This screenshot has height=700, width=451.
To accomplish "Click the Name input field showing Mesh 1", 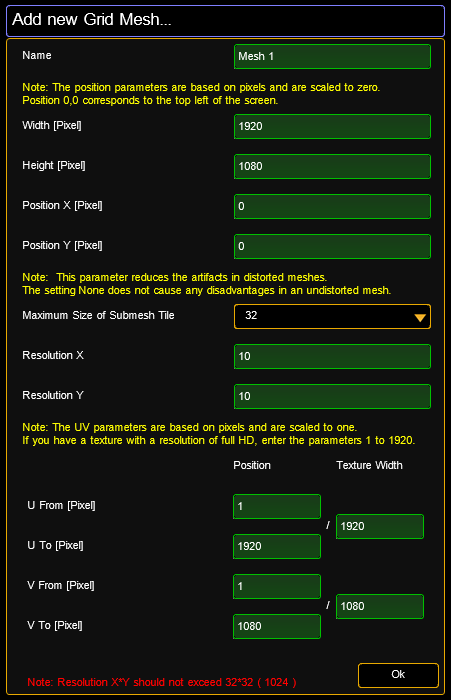I will pos(332,56).
